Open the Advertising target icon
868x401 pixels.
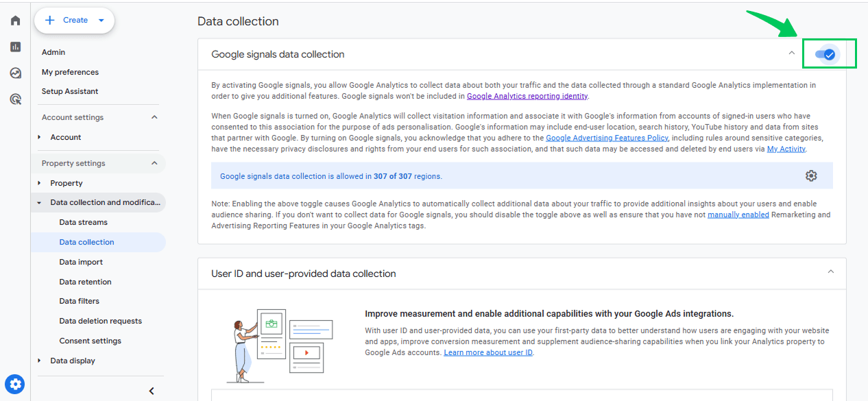pos(15,99)
